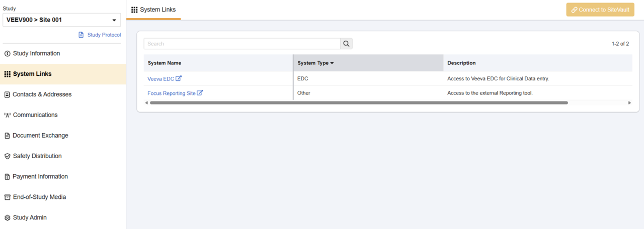Sort by the System Type column arrow
The height and width of the screenshot is (229, 644).
[x=332, y=63]
